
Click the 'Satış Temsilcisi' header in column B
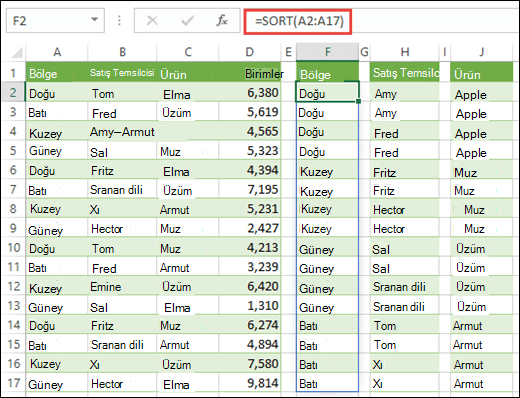click(122, 73)
